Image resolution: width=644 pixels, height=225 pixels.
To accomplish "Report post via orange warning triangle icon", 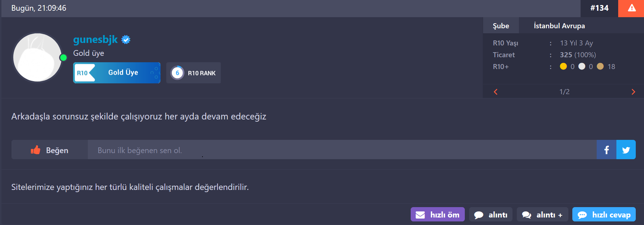I will pyautogui.click(x=631, y=8).
